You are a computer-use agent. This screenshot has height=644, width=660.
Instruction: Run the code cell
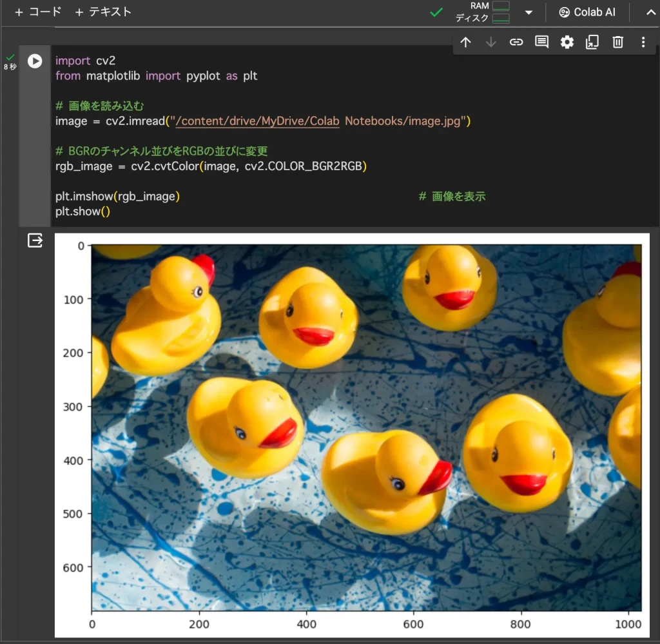click(x=35, y=62)
